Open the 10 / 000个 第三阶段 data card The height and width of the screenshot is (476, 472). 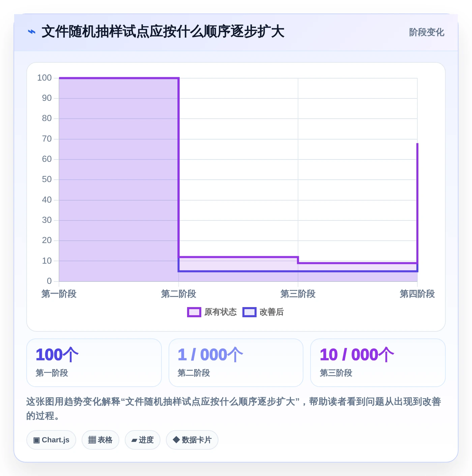[x=378, y=363]
